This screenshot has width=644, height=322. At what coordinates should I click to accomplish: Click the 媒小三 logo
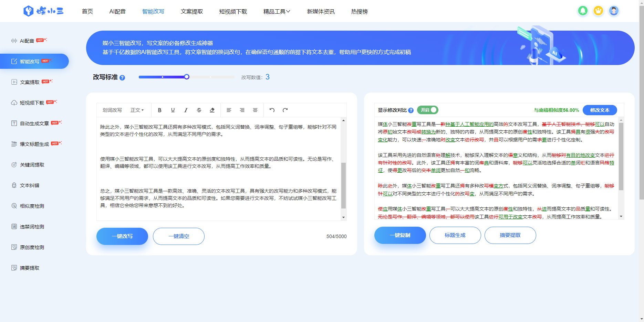tap(43, 11)
